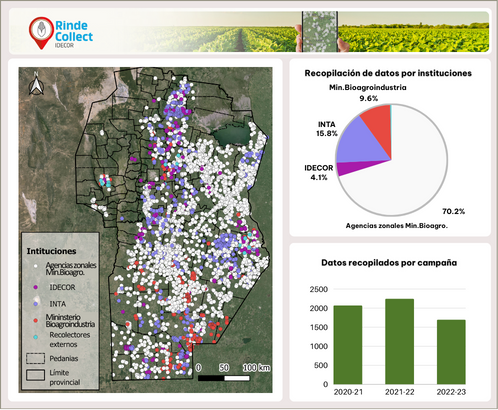
Task: Click the '9.6%' pie label
Action: 368,98
